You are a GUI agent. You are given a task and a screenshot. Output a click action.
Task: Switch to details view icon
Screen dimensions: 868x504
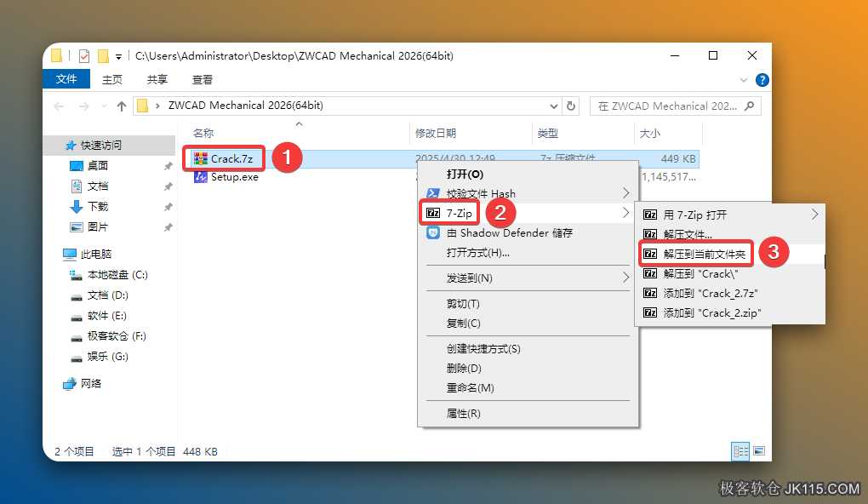tap(740, 451)
